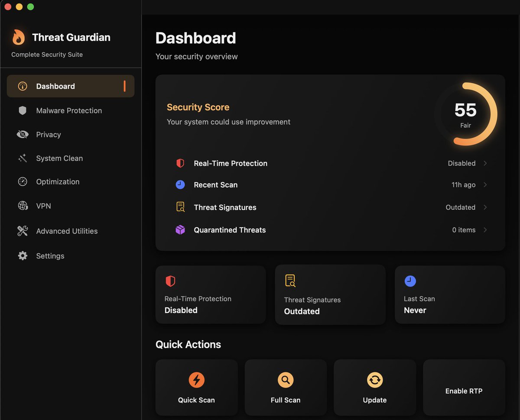
Task: Click the VPN globe icon
Action: point(23,206)
